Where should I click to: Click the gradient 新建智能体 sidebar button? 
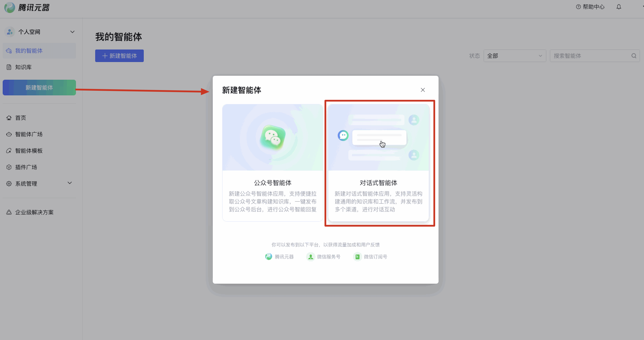[x=39, y=87]
